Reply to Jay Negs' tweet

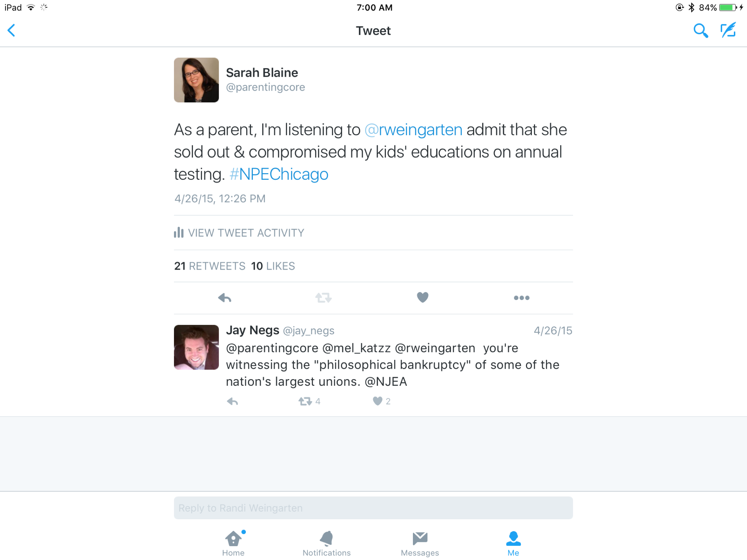232,401
